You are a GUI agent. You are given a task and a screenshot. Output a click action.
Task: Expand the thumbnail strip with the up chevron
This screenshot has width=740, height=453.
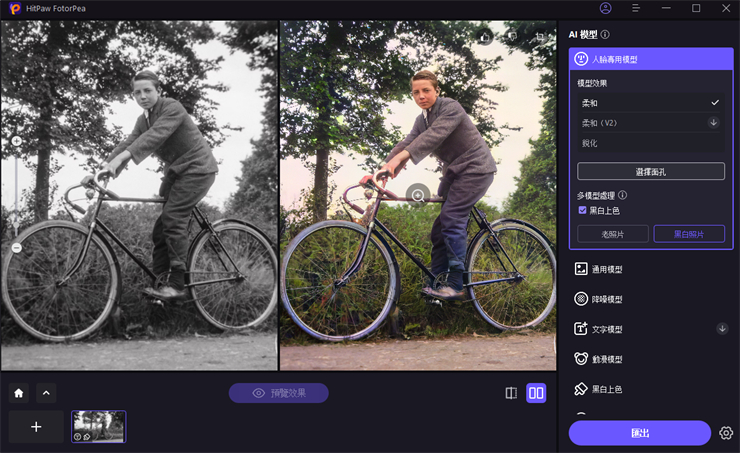click(46, 393)
